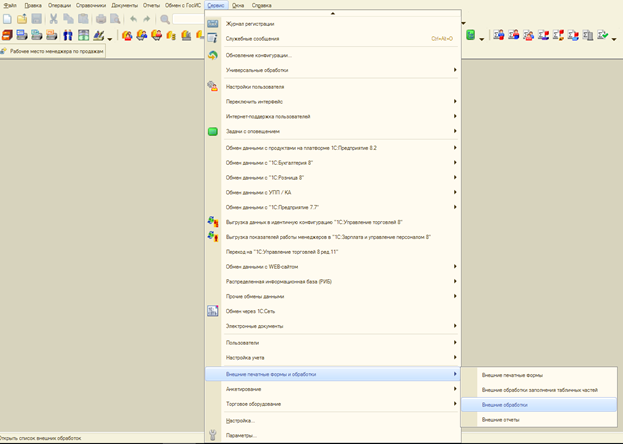
Task: Click the Print printer icon
Action: point(101,19)
